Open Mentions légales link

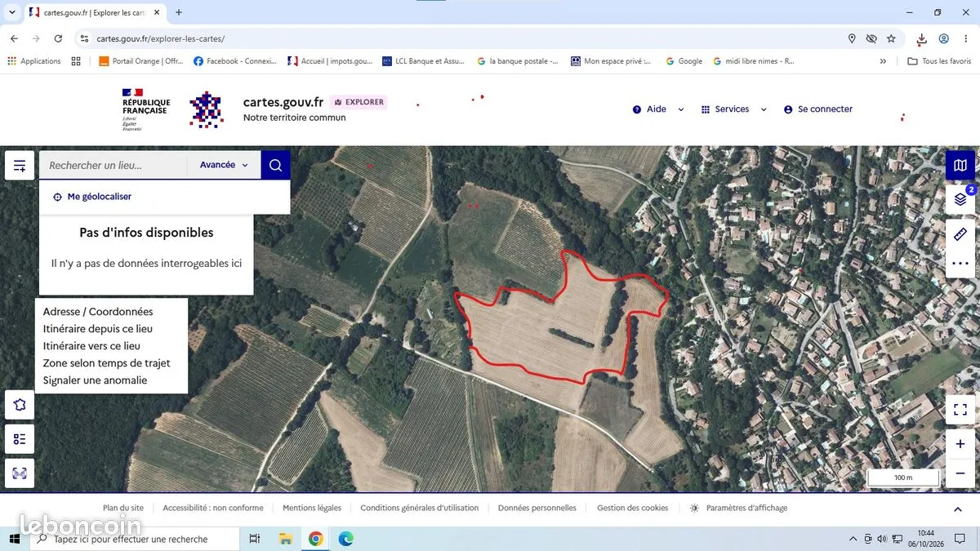coord(312,508)
